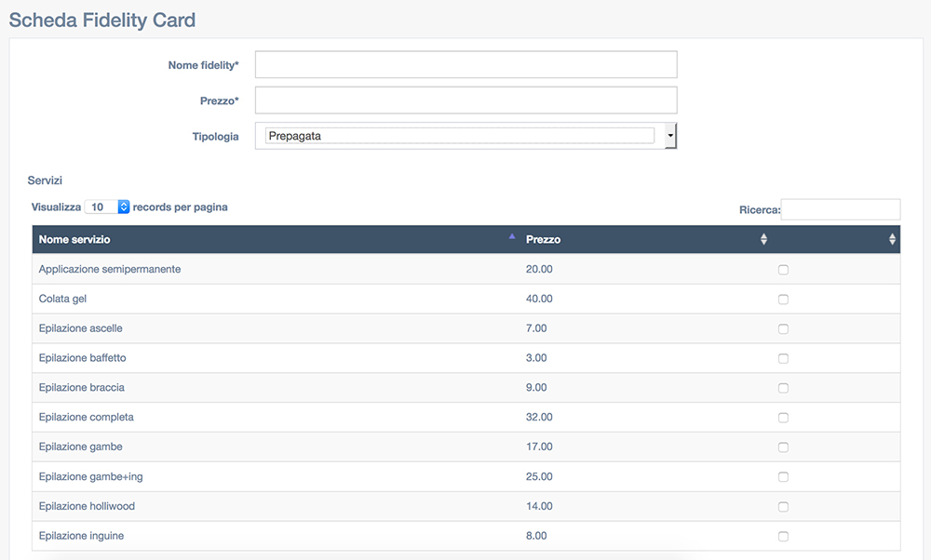Sort table by Prezzo column arrows
This screenshot has height=560, width=931.
click(x=763, y=239)
